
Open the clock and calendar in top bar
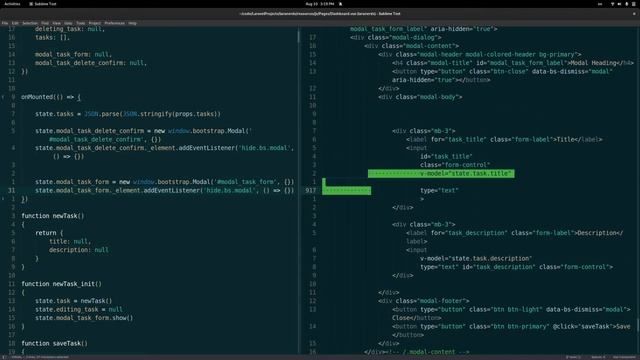pos(320,4)
